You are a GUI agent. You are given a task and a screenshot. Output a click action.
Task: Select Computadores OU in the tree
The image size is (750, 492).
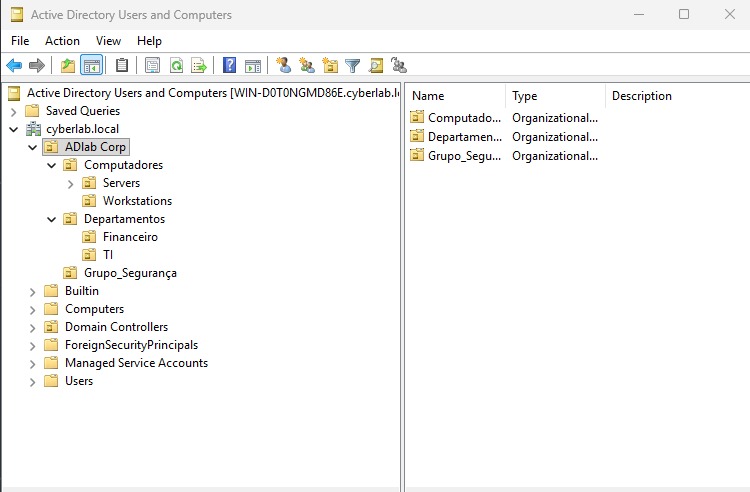coord(123,165)
